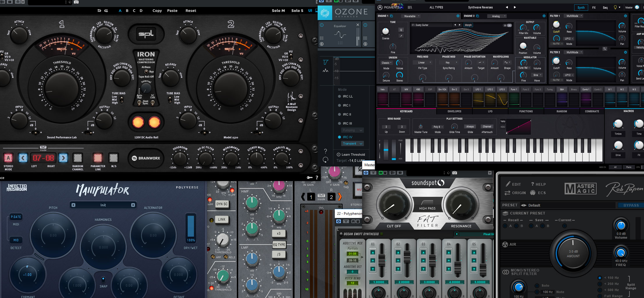
Task: Click Reset in SPL Iron toolbar
Action: pos(191,11)
